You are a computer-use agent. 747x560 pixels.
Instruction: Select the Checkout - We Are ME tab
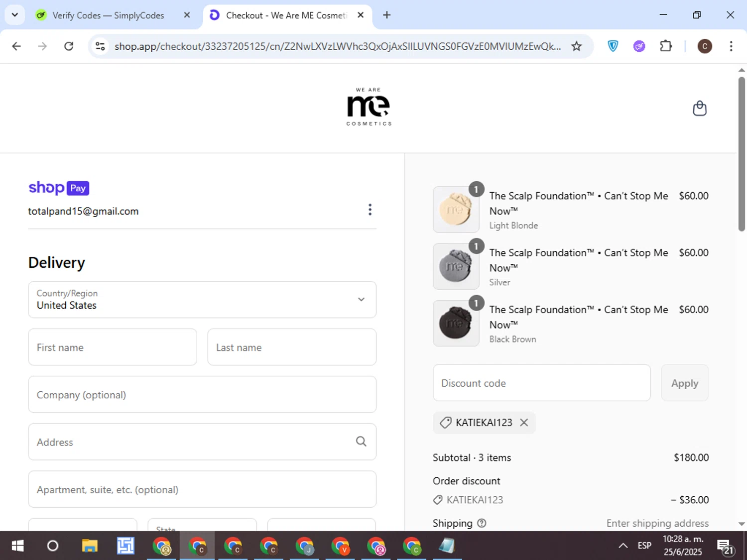[x=286, y=15]
